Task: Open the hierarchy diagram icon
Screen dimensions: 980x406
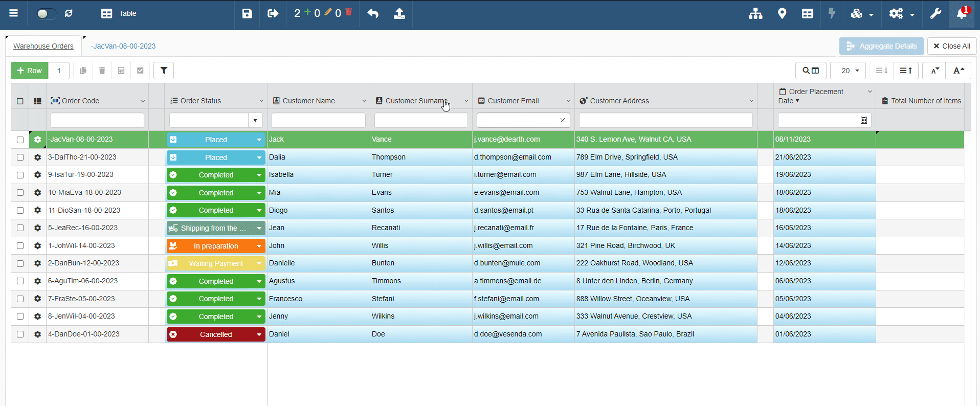Action: (x=755, y=13)
